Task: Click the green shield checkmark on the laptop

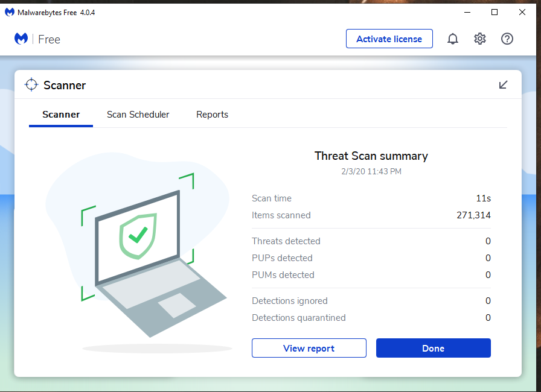Action: tap(138, 235)
